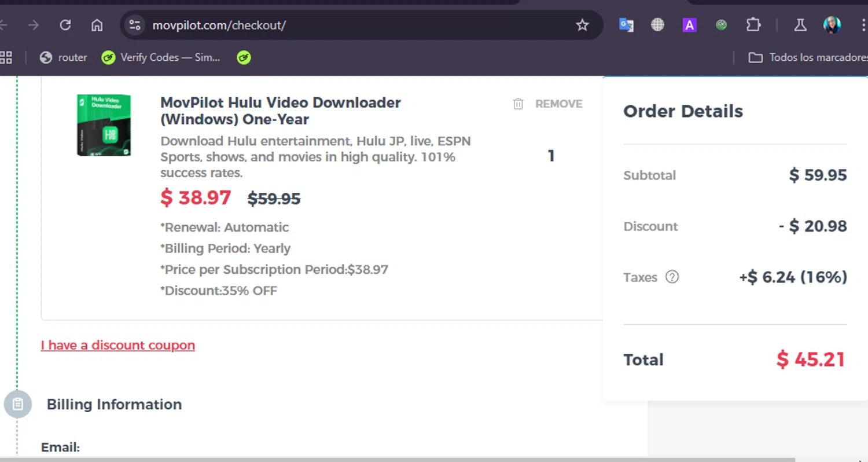Click the 'Order Details' heading
The image size is (868, 462).
[683, 111]
